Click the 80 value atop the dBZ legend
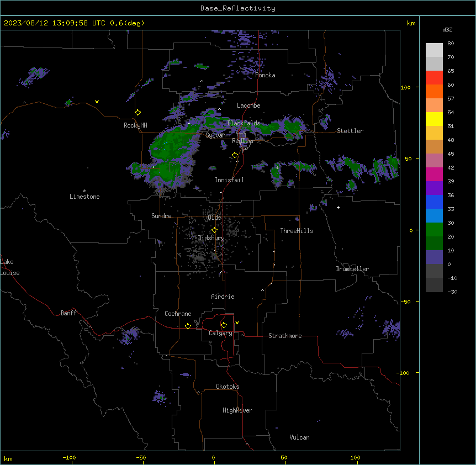Screen dimensions: 476x465 tap(451, 44)
